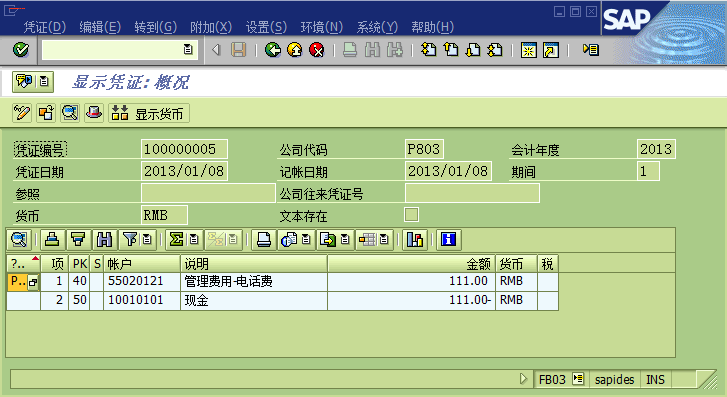Click the row selector button for item 1

[x=33, y=282]
